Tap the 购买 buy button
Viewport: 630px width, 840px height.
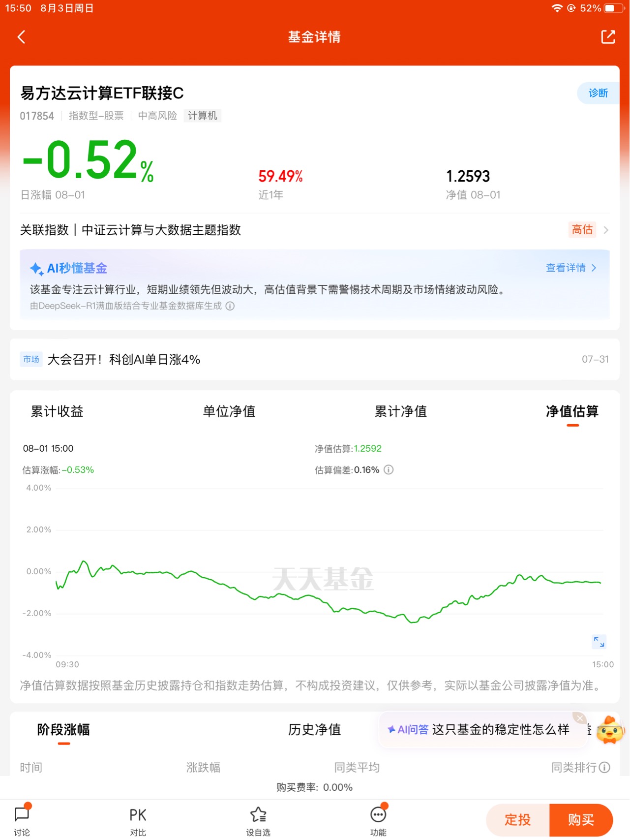pos(581,820)
